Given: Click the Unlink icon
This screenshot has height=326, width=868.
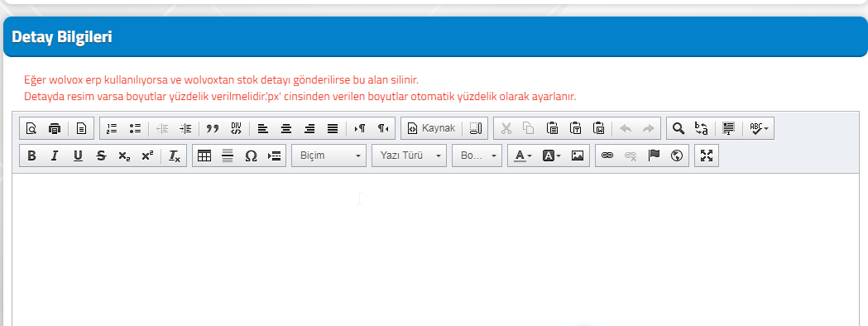Looking at the screenshot, I should click(x=631, y=156).
